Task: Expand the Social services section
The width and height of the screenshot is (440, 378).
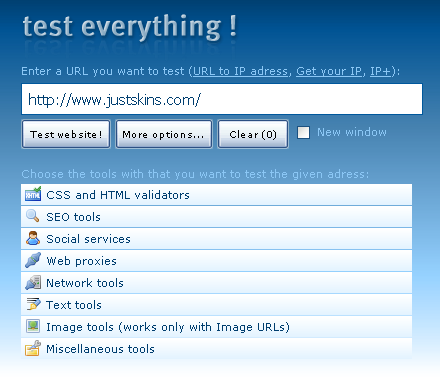Action: tap(216, 239)
